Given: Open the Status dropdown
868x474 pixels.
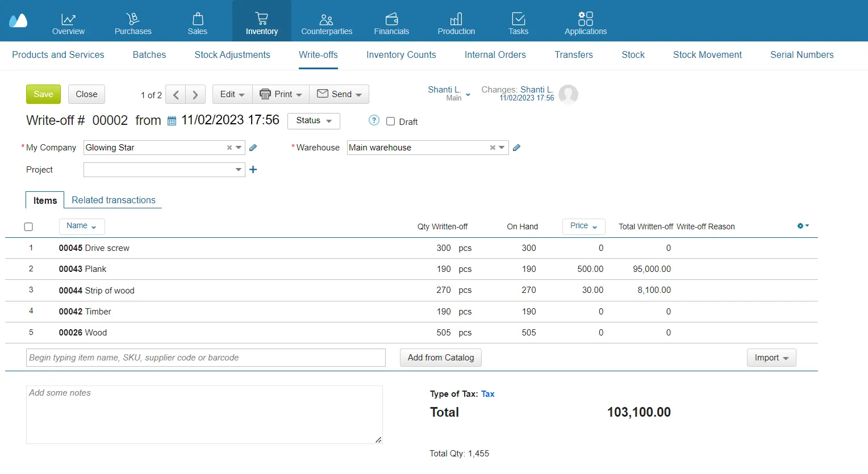Looking at the screenshot, I should [x=313, y=120].
